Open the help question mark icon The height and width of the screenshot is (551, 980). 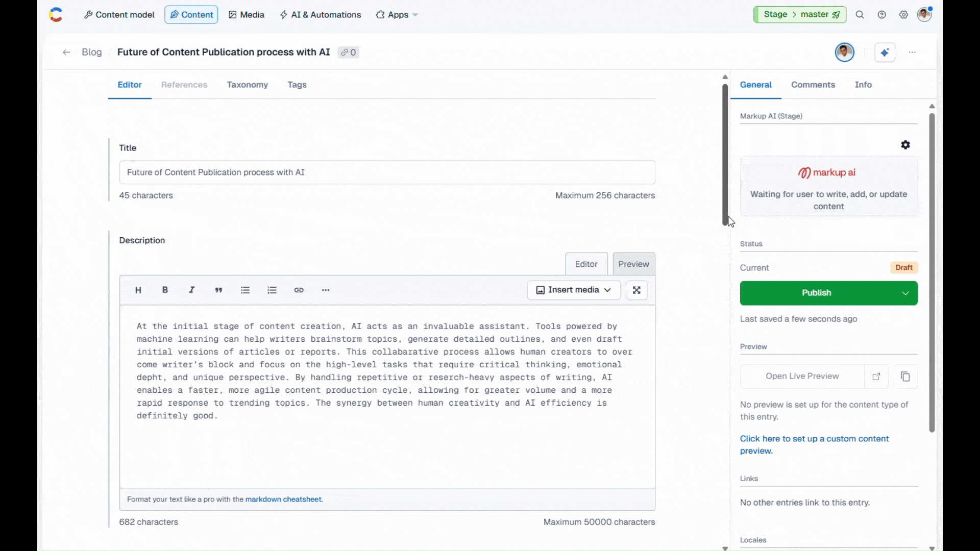click(882, 15)
